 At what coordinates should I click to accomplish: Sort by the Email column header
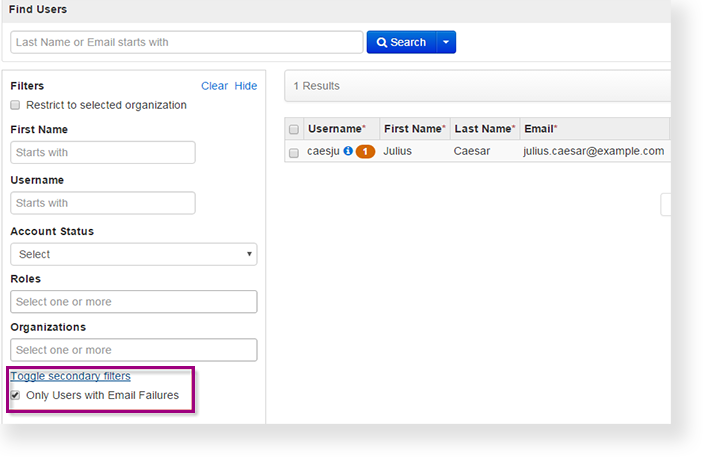point(540,129)
